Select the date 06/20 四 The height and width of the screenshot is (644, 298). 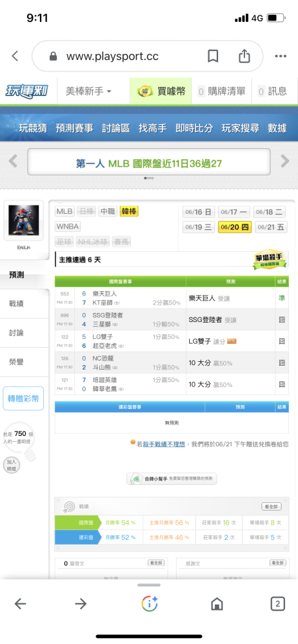[235, 227]
